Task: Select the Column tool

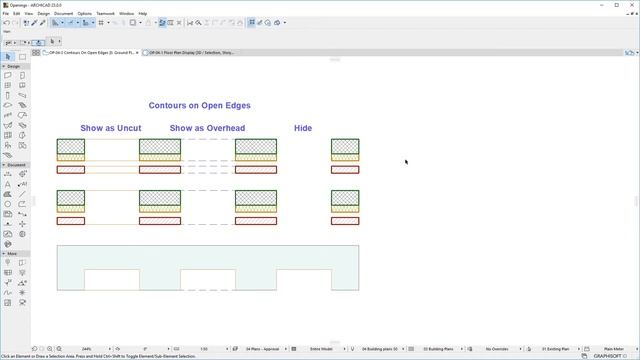Action: coord(8,95)
